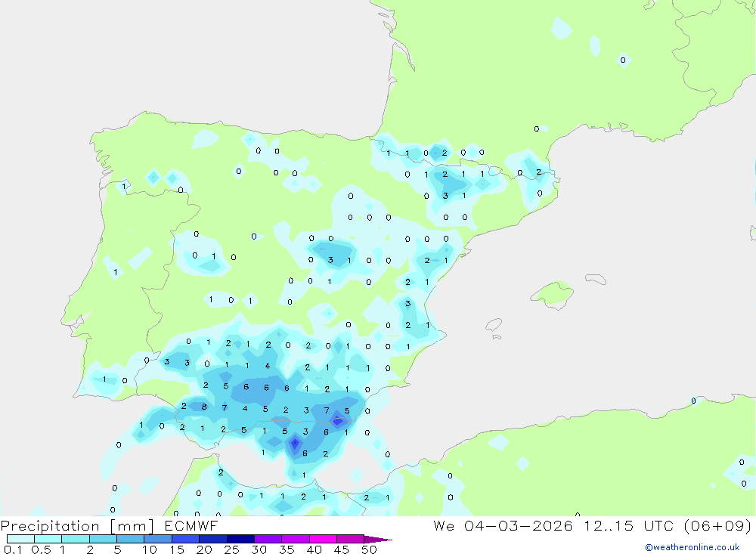Screen dimensions: 756x554
Task: Click the legend label '35'
Action: tap(287, 549)
